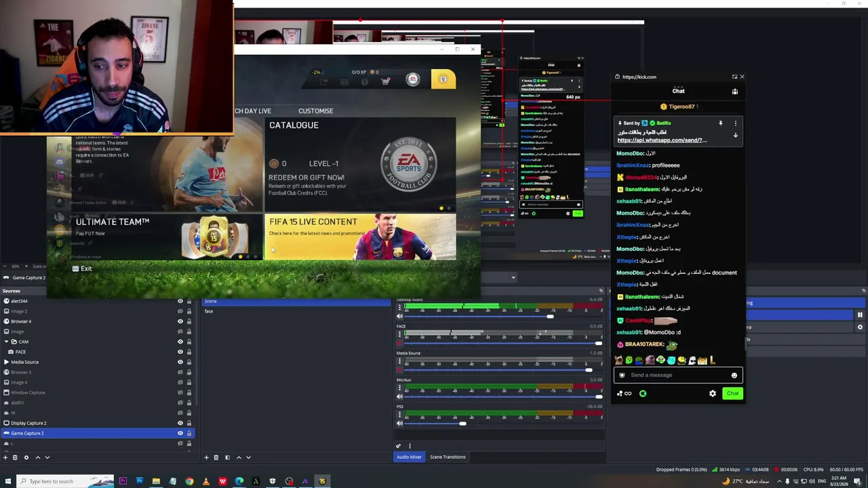Viewport: 868px width, 488px height.
Task: Open Photoshop from the taskbar
Action: click(140, 481)
